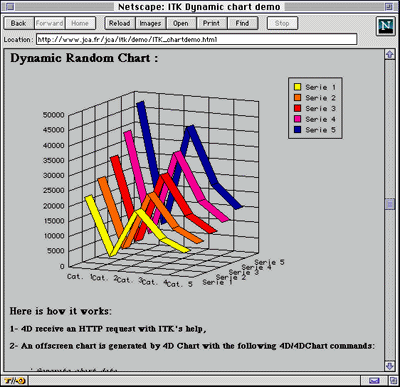This screenshot has height=387, width=400.
Task: Click the Find toolbar button
Action: tap(242, 23)
